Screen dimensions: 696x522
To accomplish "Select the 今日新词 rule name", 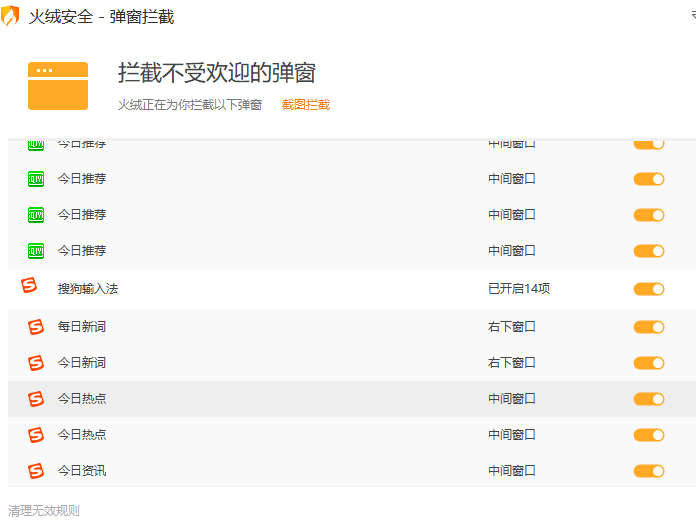I will coord(82,363).
